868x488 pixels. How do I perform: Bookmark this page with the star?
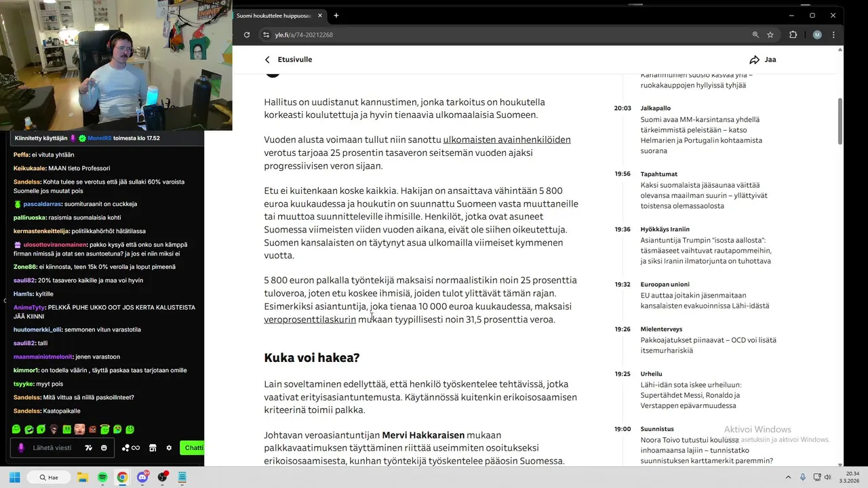[x=770, y=35]
